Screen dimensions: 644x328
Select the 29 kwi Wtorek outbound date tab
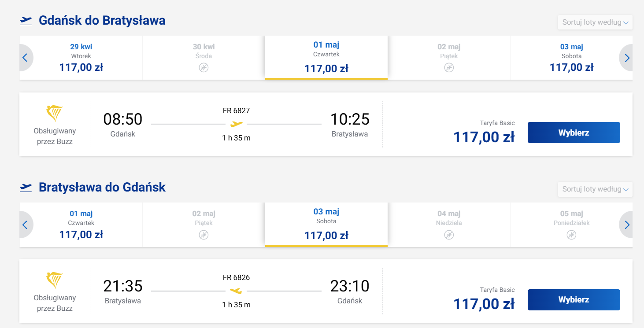[x=81, y=58]
